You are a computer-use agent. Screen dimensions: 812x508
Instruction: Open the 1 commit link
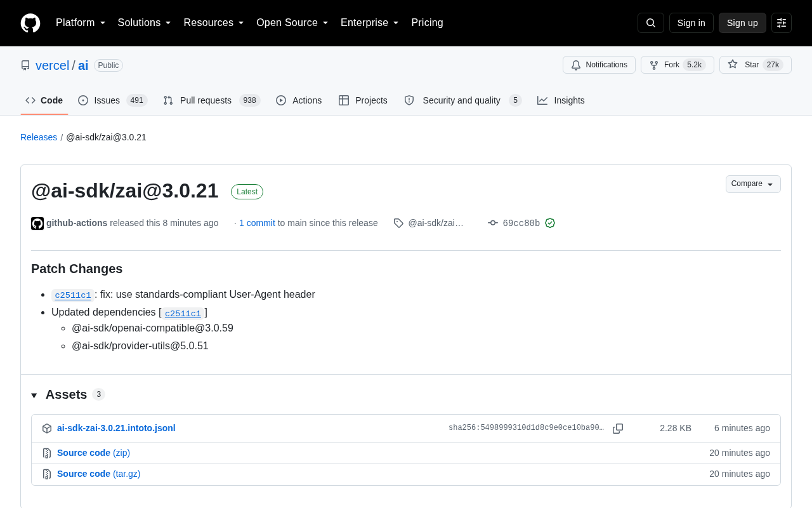point(257,223)
